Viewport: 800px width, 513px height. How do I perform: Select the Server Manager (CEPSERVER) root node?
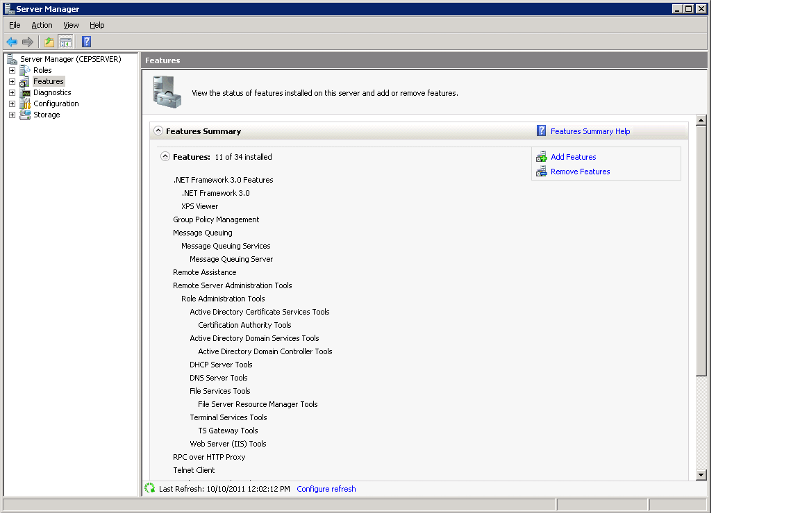(70, 59)
